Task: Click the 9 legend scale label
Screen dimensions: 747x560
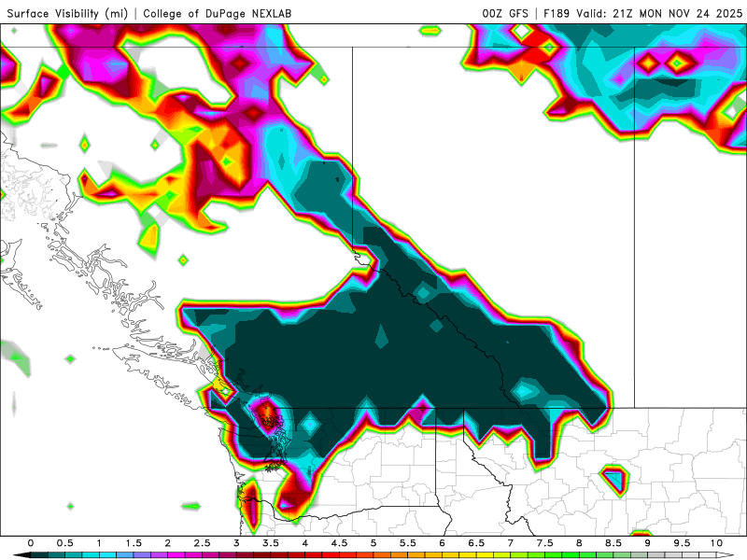Action: tap(647, 543)
